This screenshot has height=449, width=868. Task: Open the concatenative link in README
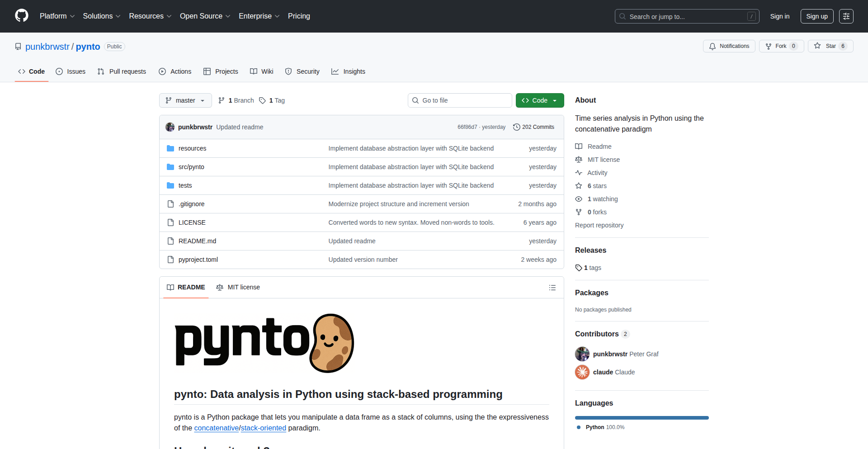(216, 428)
